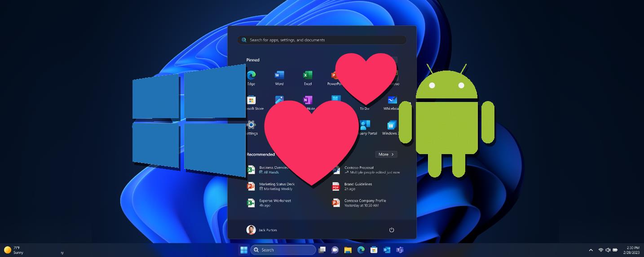
Task: Click the volume icon in system tray
Action: tap(608, 250)
